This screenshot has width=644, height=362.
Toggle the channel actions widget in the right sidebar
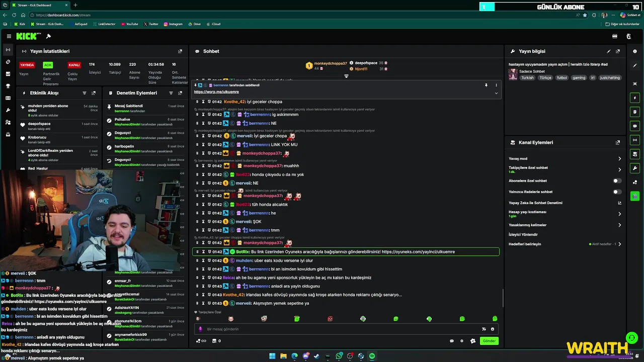[x=635, y=154]
